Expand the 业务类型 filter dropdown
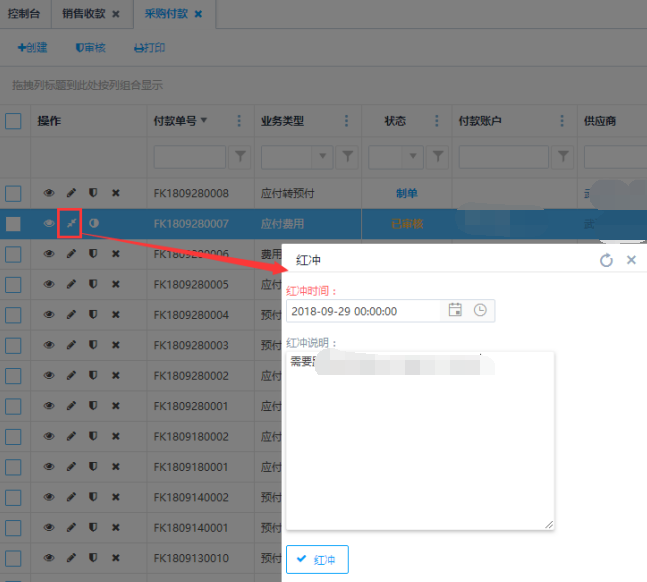The image size is (647, 582). coord(322,157)
